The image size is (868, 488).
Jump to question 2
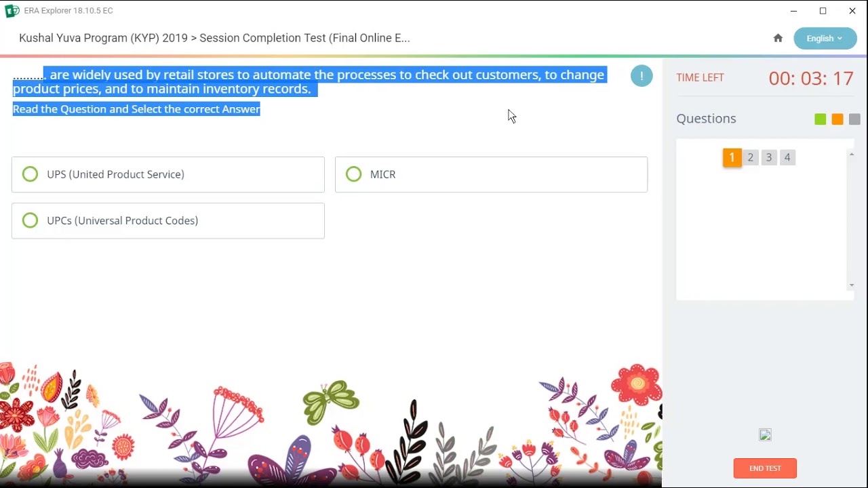750,157
